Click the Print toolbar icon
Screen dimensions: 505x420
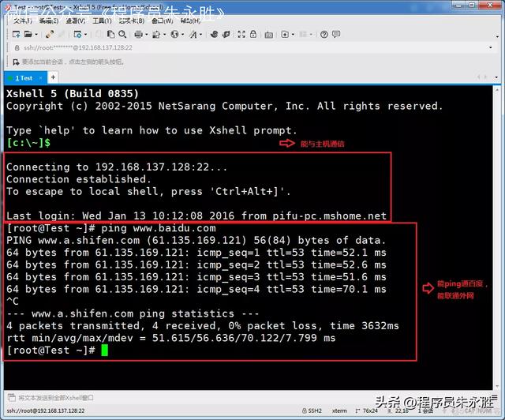point(139,34)
